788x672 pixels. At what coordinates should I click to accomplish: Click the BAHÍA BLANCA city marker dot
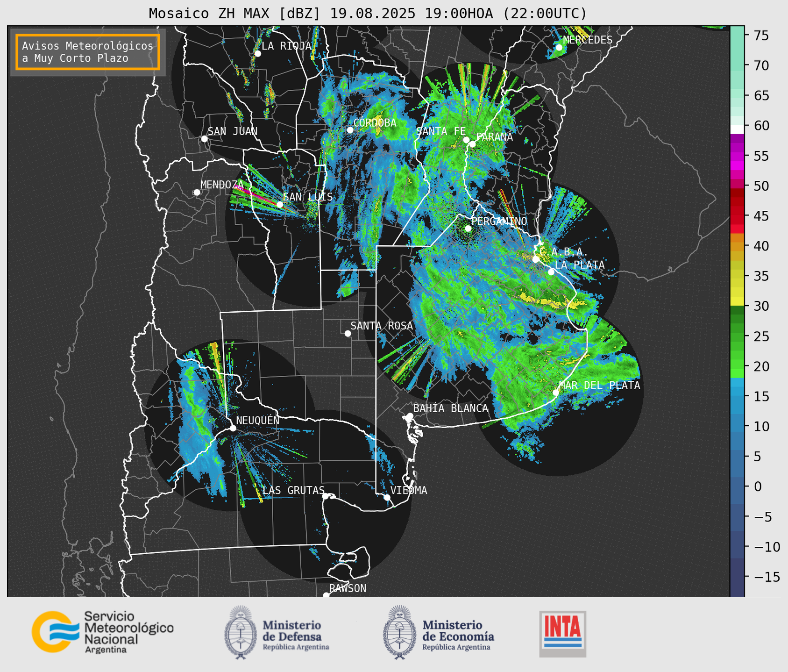pyautogui.click(x=410, y=416)
